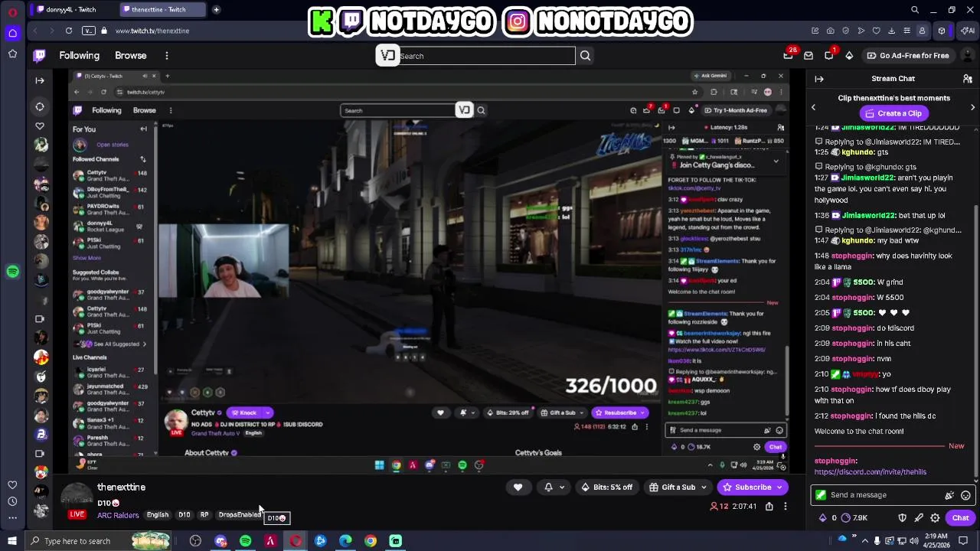Open Opera easy setup sliders icon
Image resolution: width=980 pixels, height=551 pixels.
[906, 31]
